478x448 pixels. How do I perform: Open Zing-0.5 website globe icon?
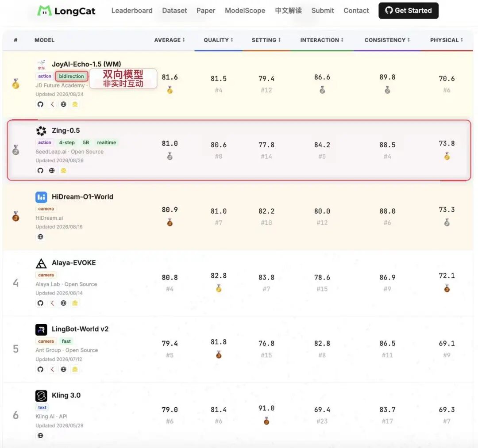(52, 171)
